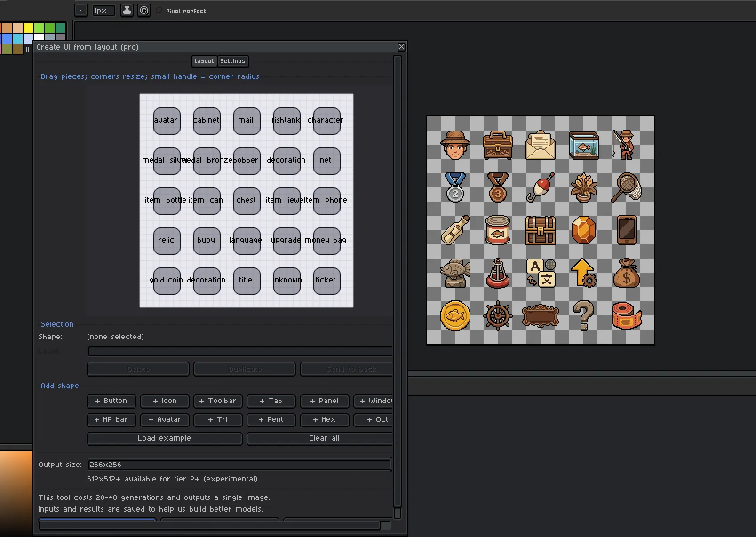Add a Toolbar shape

[218, 401]
